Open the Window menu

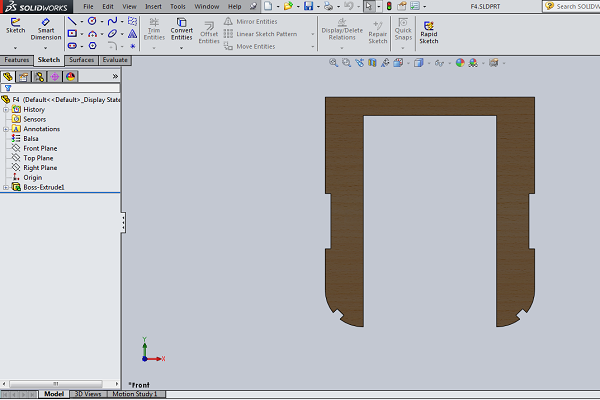(x=207, y=7)
